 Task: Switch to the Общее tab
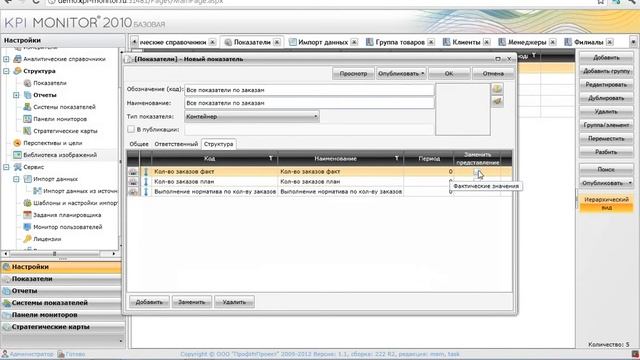[x=139, y=144]
